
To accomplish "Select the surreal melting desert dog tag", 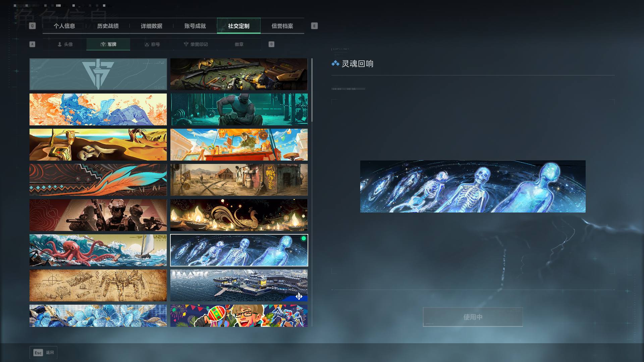I will (98, 144).
